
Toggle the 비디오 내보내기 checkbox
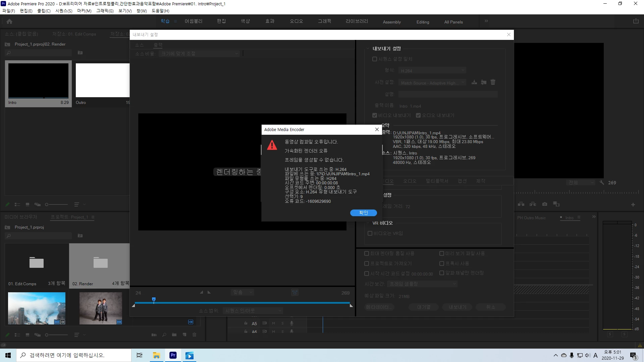(375, 115)
